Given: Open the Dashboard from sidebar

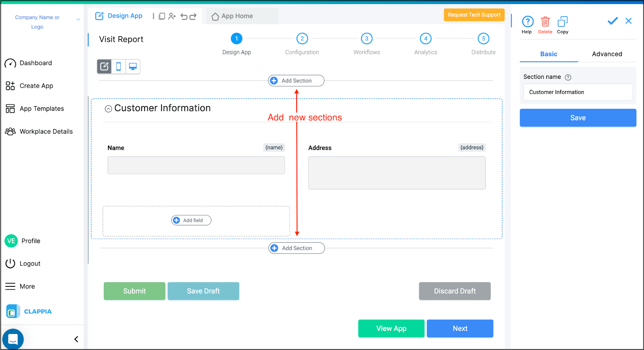Looking at the screenshot, I should [x=28, y=63].
